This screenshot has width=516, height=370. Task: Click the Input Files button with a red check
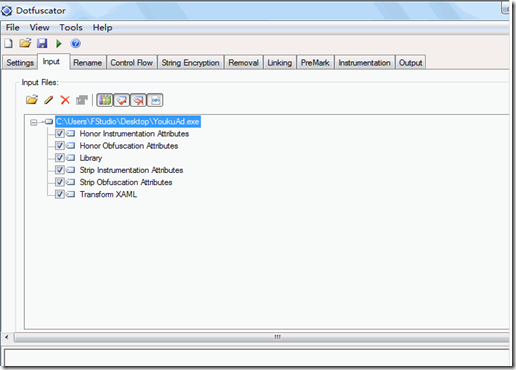coord(122,100)
